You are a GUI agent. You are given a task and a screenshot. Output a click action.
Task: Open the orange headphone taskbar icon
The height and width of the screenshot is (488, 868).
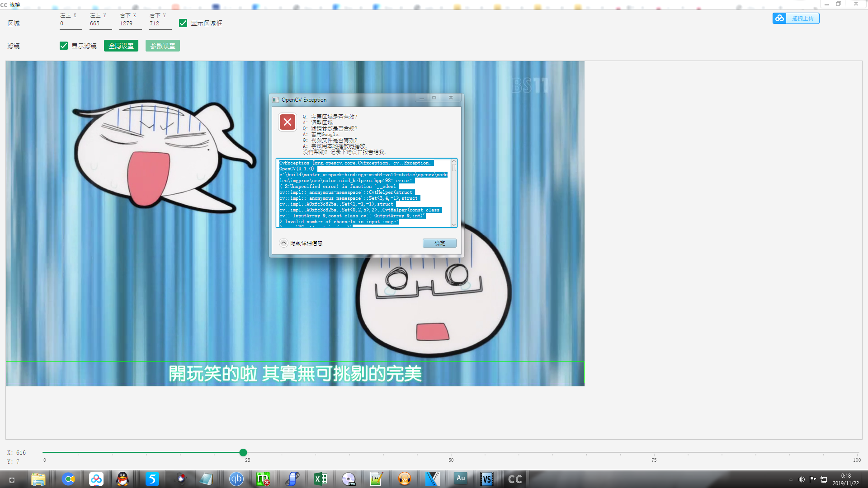click(405, 479)
